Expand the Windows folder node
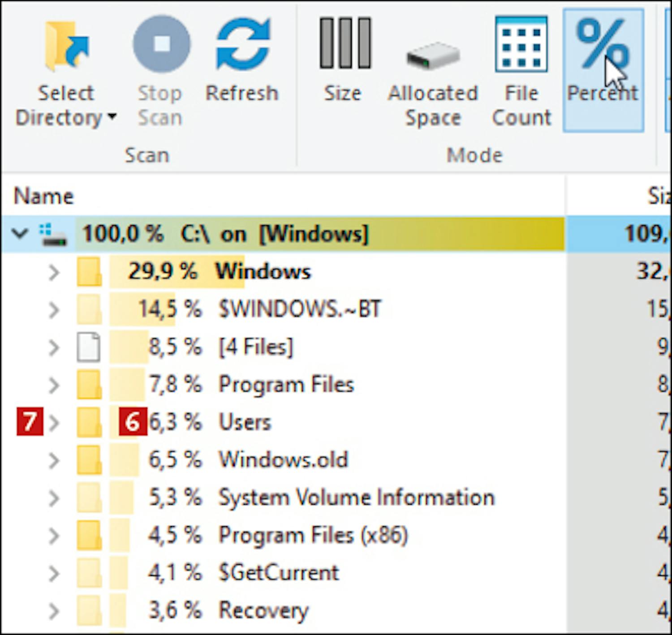The height and width of the screenshot is (635, 672). (54, 272)
